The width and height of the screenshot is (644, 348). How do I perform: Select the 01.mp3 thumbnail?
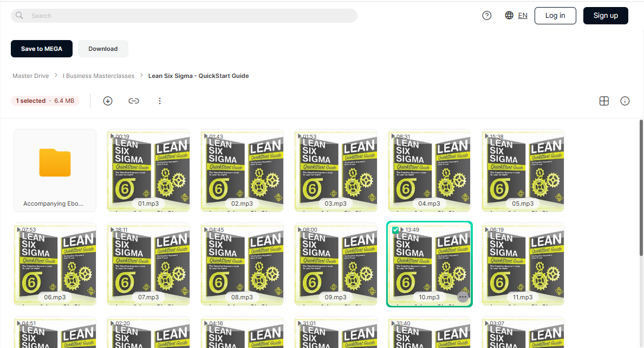pos(149,170)
